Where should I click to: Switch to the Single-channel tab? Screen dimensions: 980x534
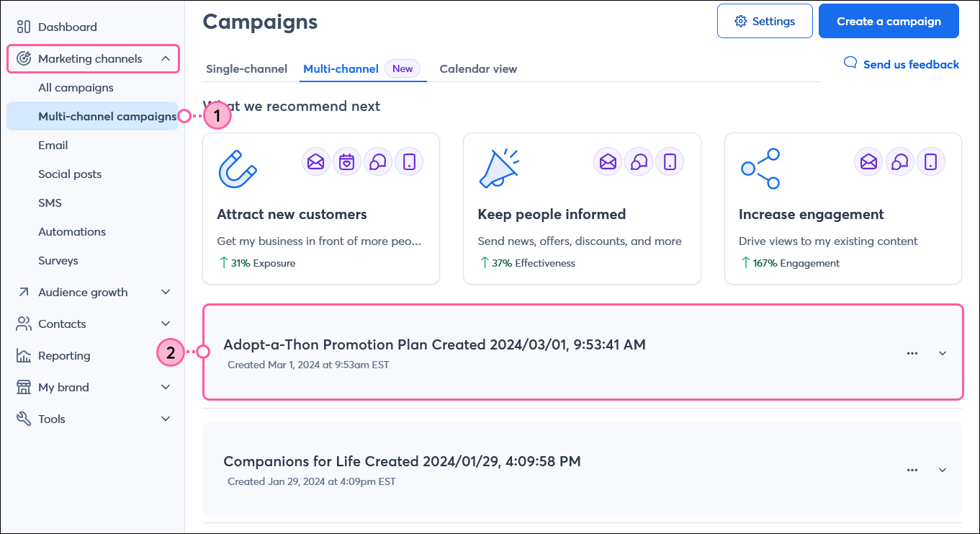246,69
